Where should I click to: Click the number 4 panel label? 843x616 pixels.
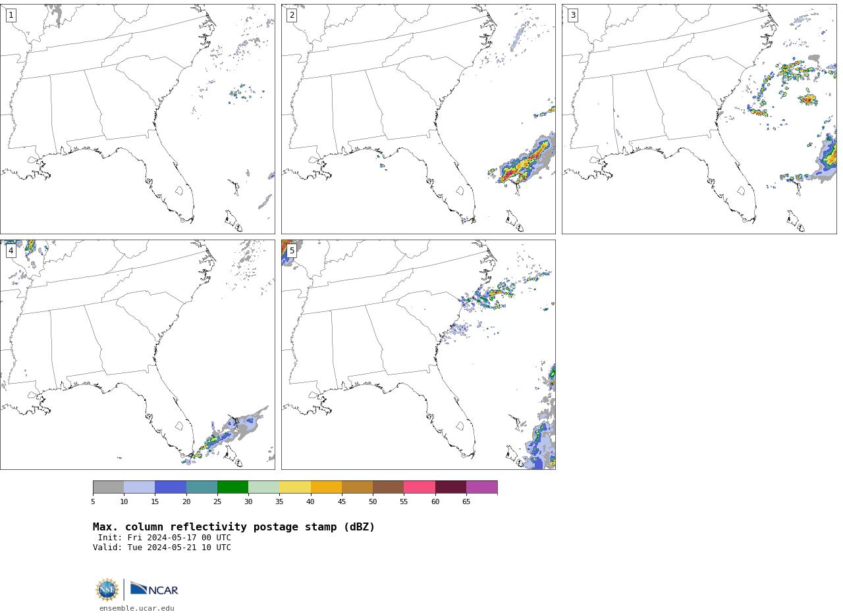point(11,251)
